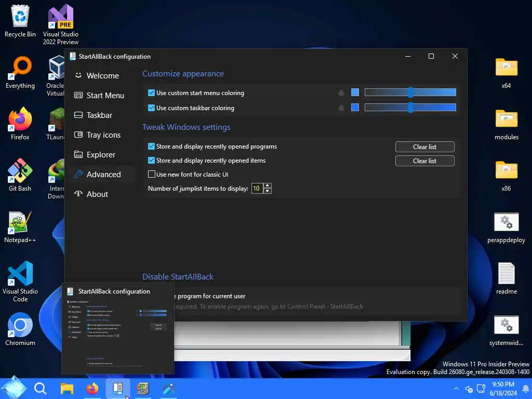
Task: Open network status tray icon
Action: 481,389
